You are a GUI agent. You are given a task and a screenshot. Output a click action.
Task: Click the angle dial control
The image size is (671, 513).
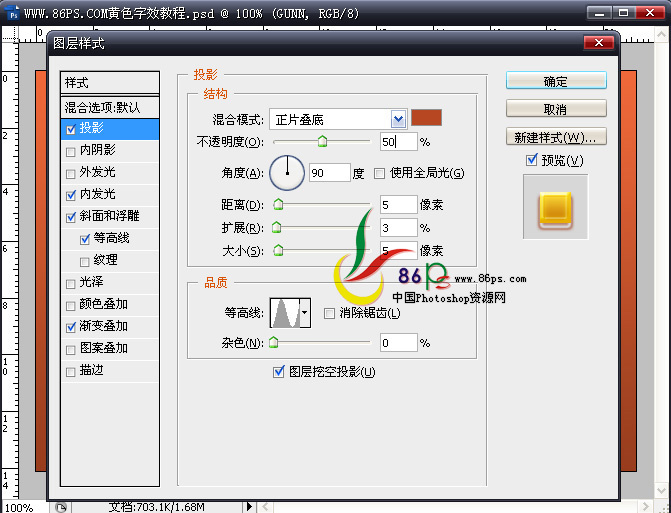pyautogui.click(x=287, y=173)
